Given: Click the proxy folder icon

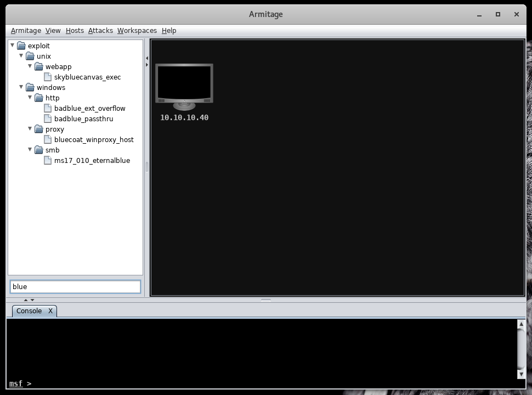Looking at the screenshot, I should click(x=39, y=129).
